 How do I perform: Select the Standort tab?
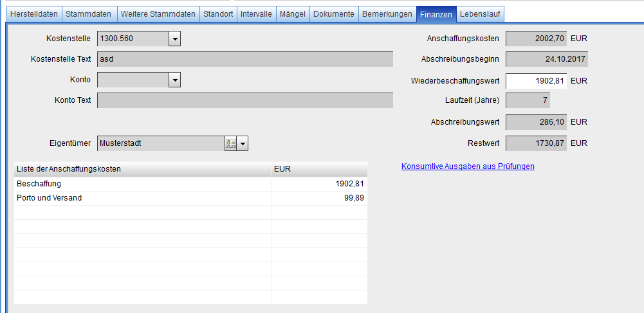click(x=218, y=13)
